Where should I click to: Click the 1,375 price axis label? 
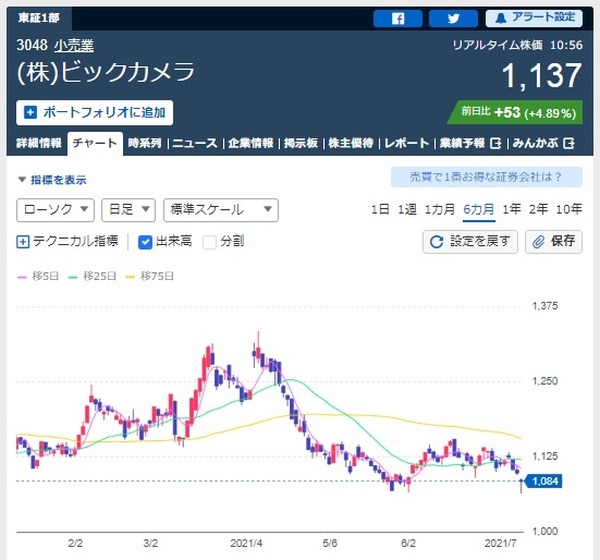tap(545, 306)
